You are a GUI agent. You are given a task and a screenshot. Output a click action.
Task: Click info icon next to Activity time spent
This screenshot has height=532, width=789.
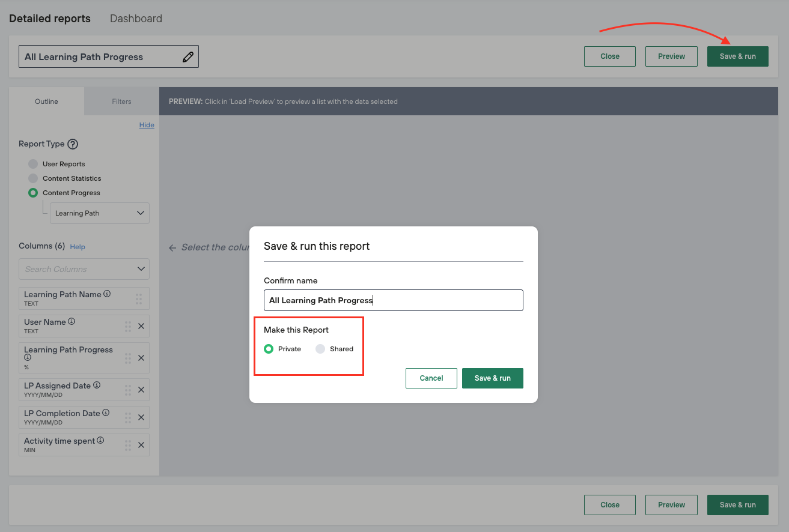100,441
